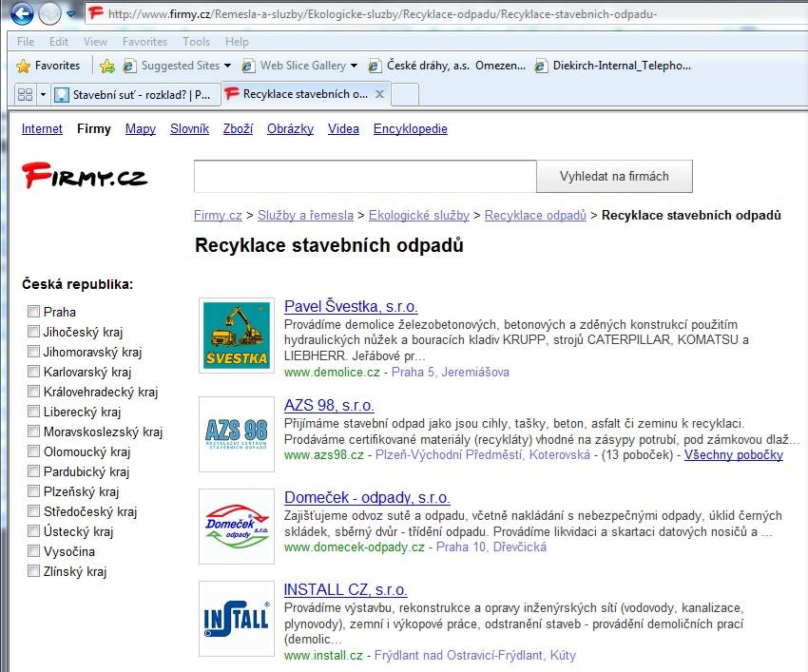Open the Domeček - odpady, s.r.o. listing
The width and height of the screenshot is (808, 672).
point(367,497)
